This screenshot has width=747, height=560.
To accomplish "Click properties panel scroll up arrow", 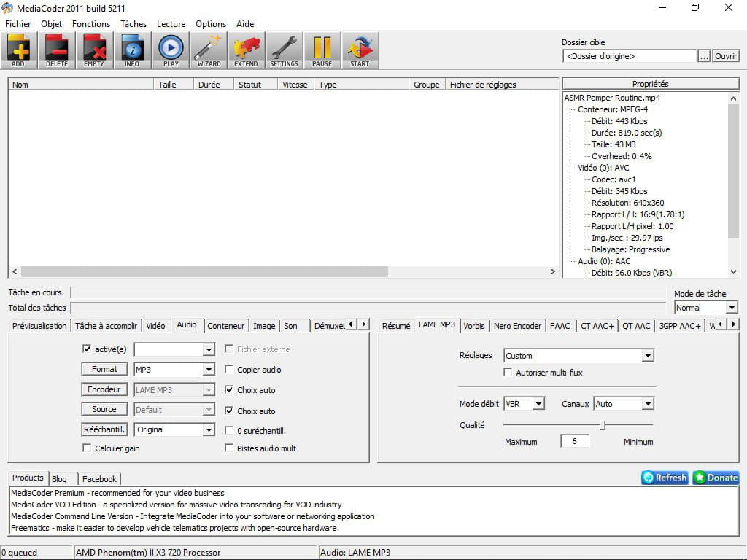I will click(x=733, y=98).
